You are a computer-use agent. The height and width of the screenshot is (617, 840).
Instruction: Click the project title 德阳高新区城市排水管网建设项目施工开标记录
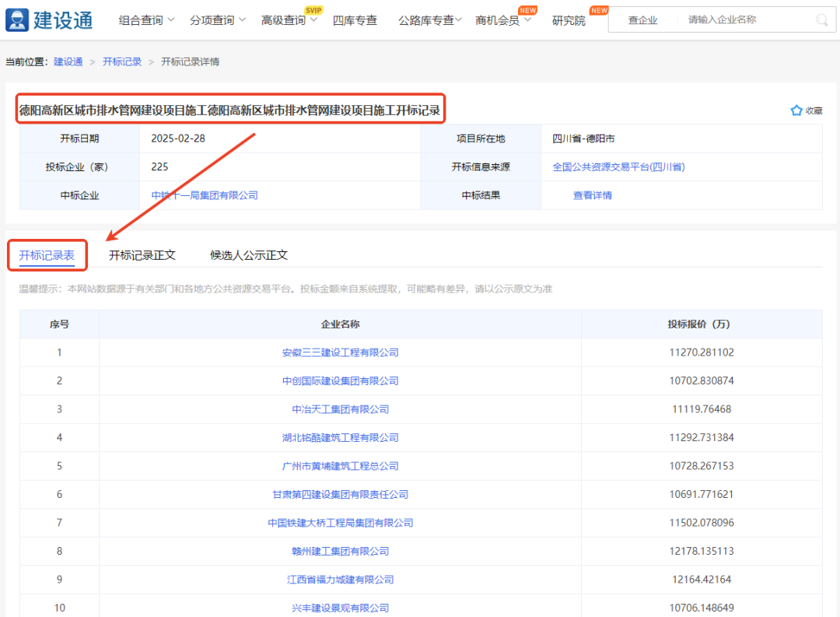click(x=229, y=110)
